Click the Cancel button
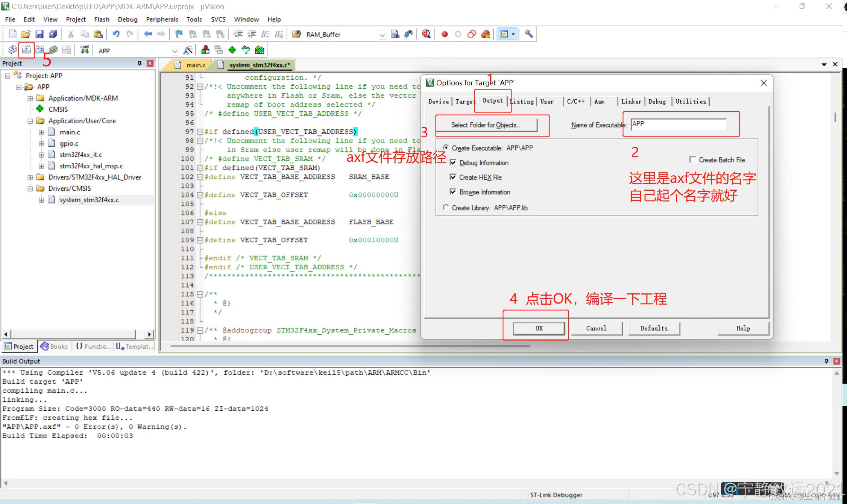 (597, 328)
